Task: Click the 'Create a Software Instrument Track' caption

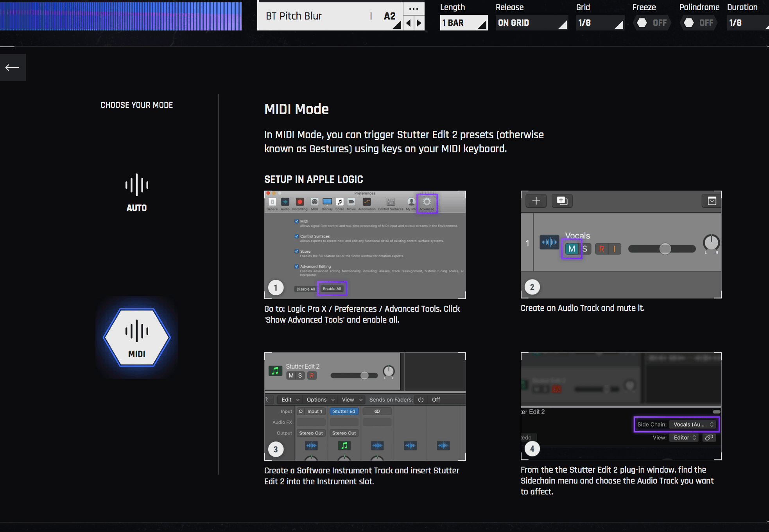Action: click(x=362, y=476)
